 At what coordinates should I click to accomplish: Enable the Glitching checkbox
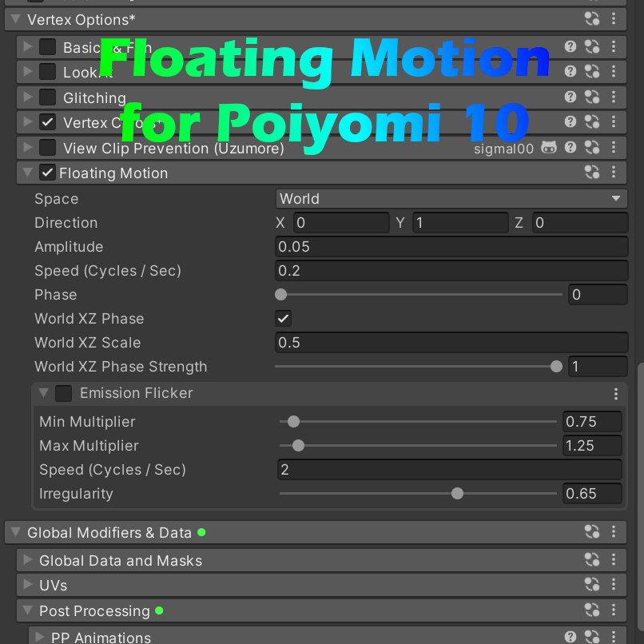click(48, 97)
